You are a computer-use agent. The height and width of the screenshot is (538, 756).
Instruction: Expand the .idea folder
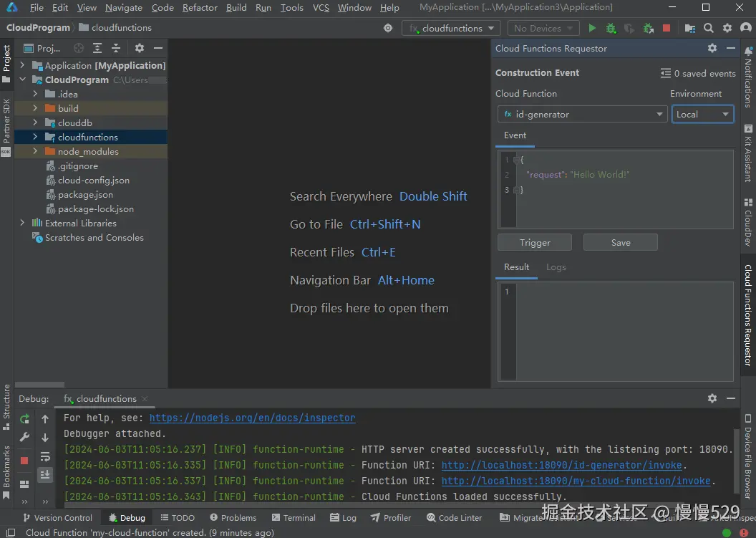click(34, 94)
